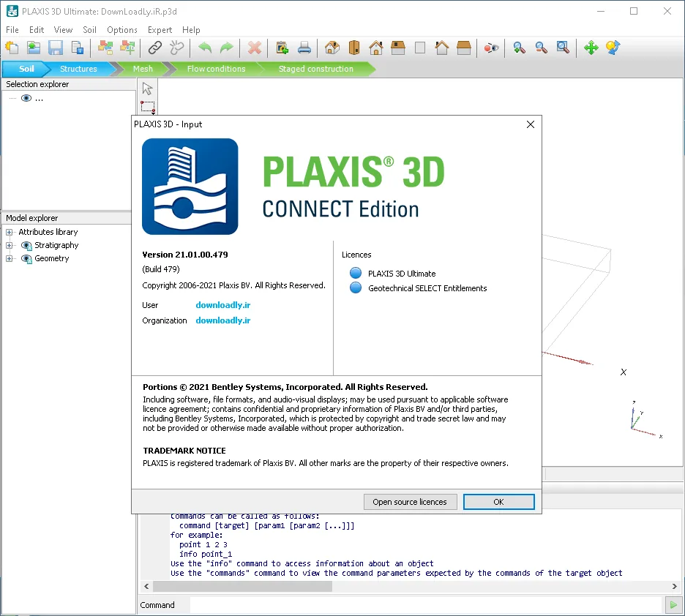Click the Open source licences button
Viewport: 685px width, 616px height.
pyautogui.click(x=410, y=502)
